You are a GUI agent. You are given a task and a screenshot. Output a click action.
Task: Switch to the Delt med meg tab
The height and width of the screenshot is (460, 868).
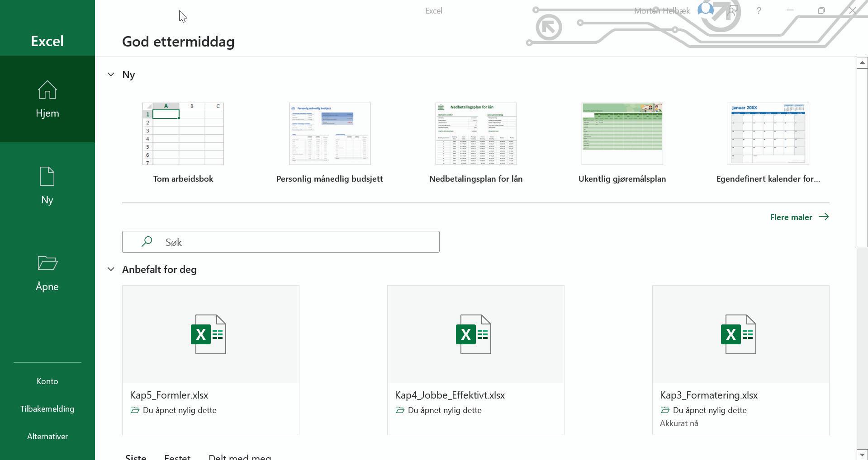[240, 457]
